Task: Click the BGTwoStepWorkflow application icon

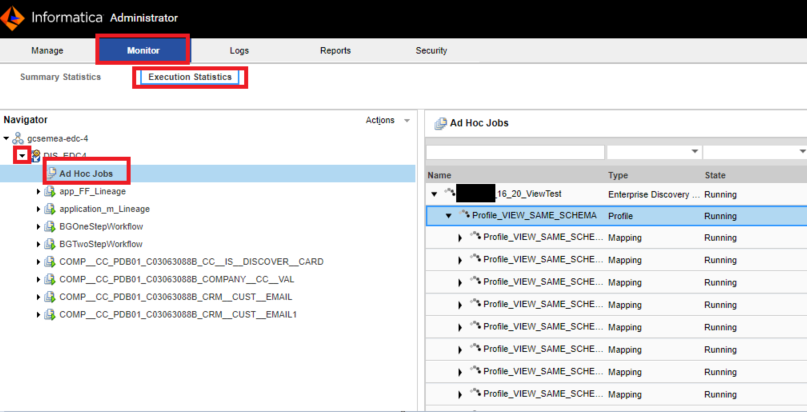Action: pos(49,244)
